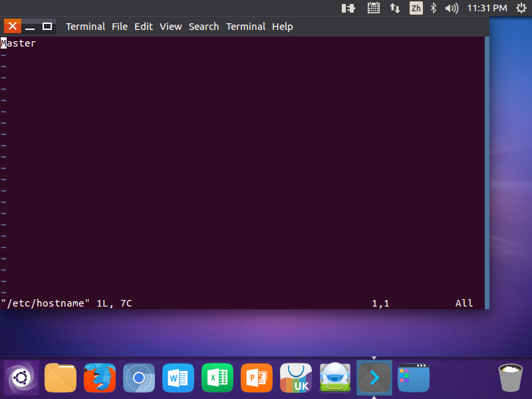Open the sound volume indicator
Image resolution: width=532 pixels, height=399 pixels.
coord(452,8)
